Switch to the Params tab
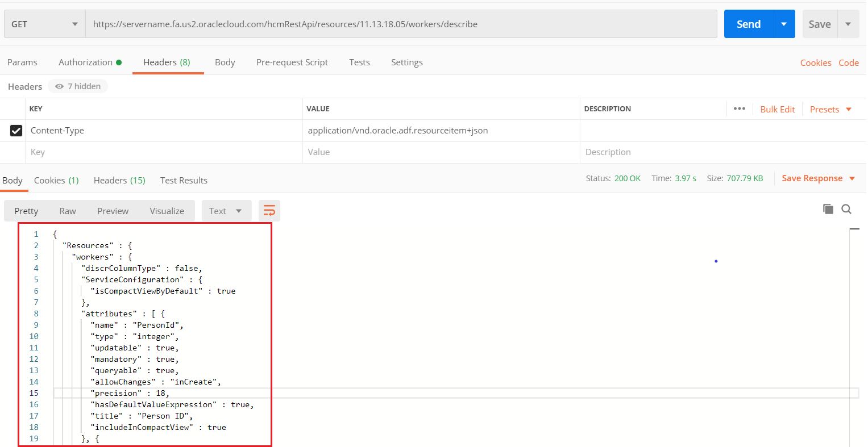Viewport: 868px width, 447px height. coord(22,62)
